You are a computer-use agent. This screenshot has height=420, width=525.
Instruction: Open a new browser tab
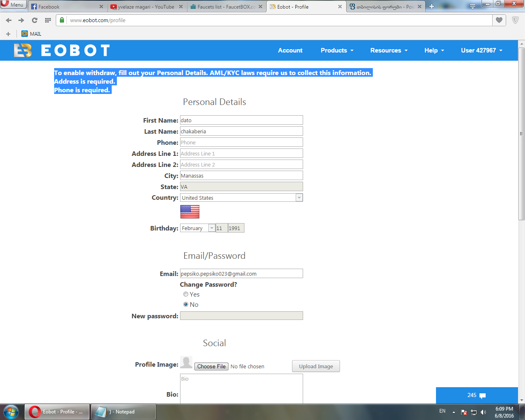pos(431,7)
